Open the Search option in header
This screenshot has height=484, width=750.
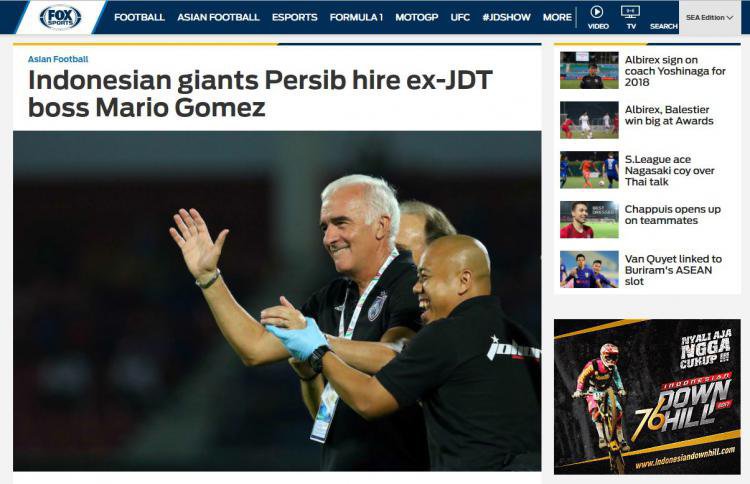coord(663,26)
